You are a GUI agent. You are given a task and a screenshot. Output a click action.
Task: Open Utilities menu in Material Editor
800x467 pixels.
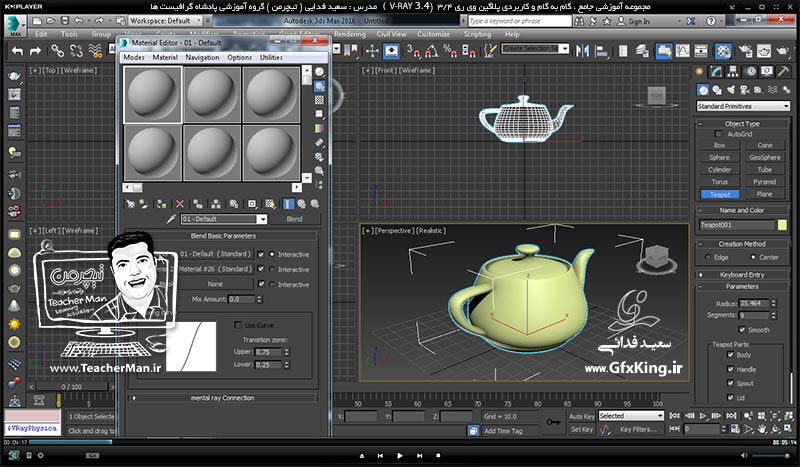coord(271,58)
